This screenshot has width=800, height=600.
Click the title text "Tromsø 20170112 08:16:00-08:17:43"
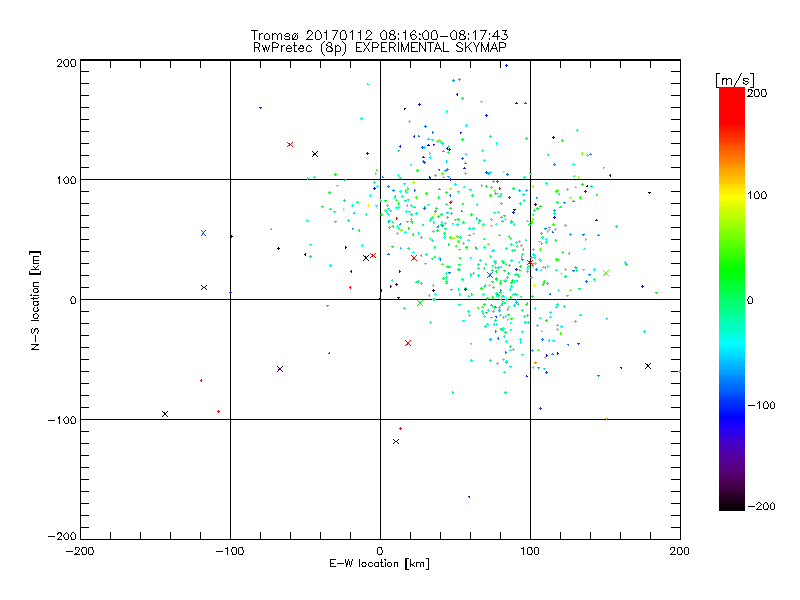coord(380,35)
